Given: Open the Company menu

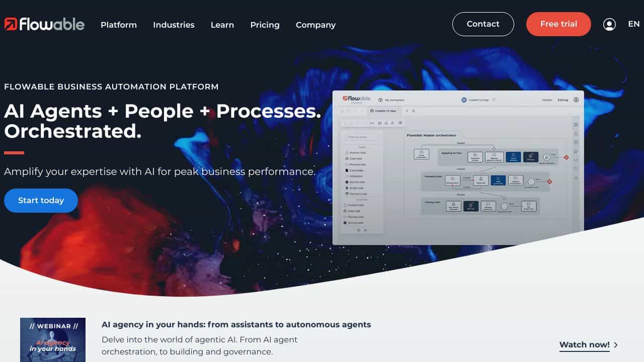Looking at the screenshot, I should [315, 25].
